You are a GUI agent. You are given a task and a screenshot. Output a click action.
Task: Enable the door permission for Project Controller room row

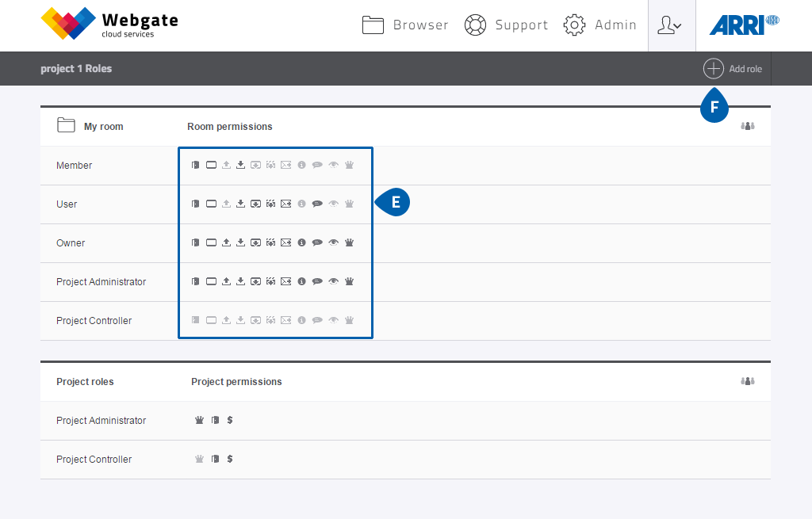pyautogui.click(x=195, y=320)
